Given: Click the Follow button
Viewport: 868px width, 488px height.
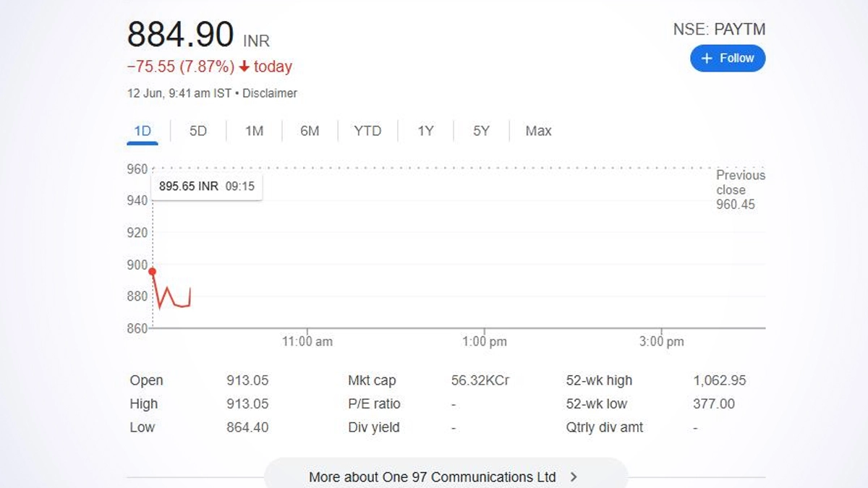Looking at the screenshot, I should click(727, 59).
